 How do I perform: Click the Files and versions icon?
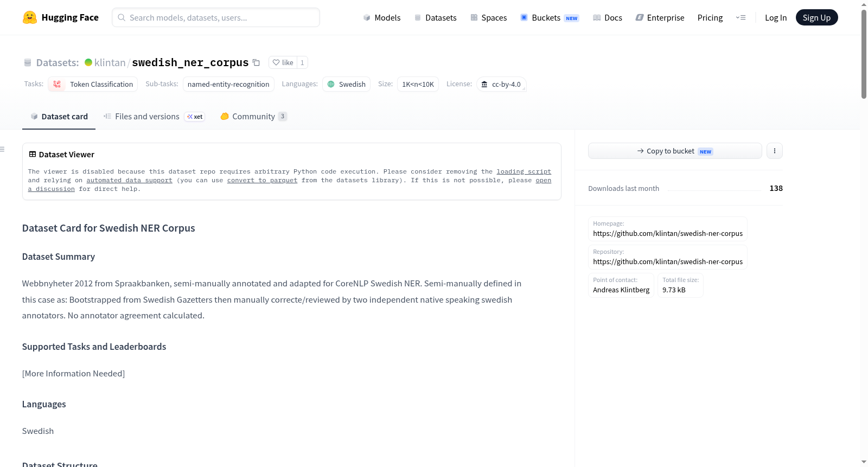coord(107,116)
